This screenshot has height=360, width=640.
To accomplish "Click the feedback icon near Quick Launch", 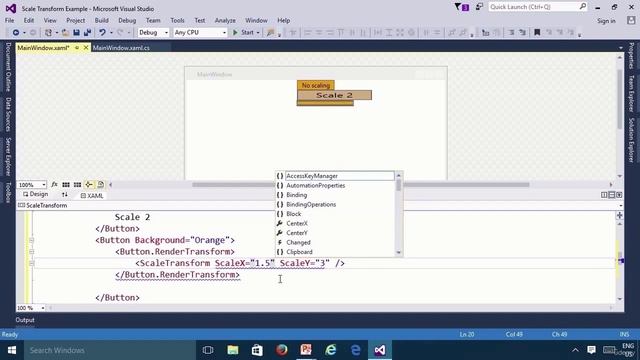I will tap(479, 7).
